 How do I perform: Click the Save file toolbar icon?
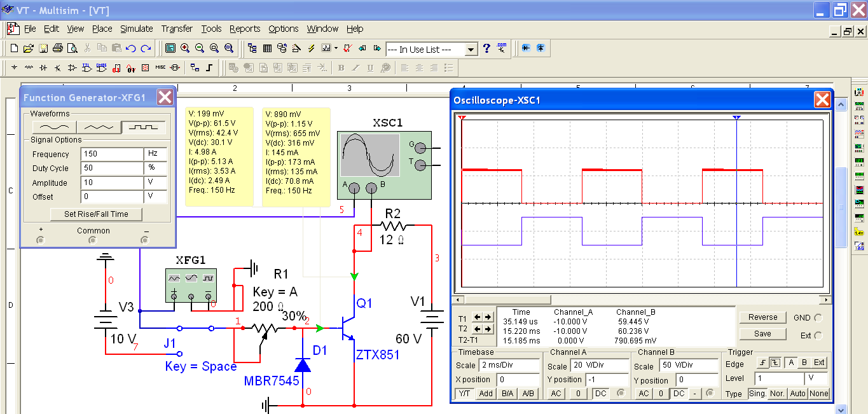pyautogui.click(x=43, y=48)
